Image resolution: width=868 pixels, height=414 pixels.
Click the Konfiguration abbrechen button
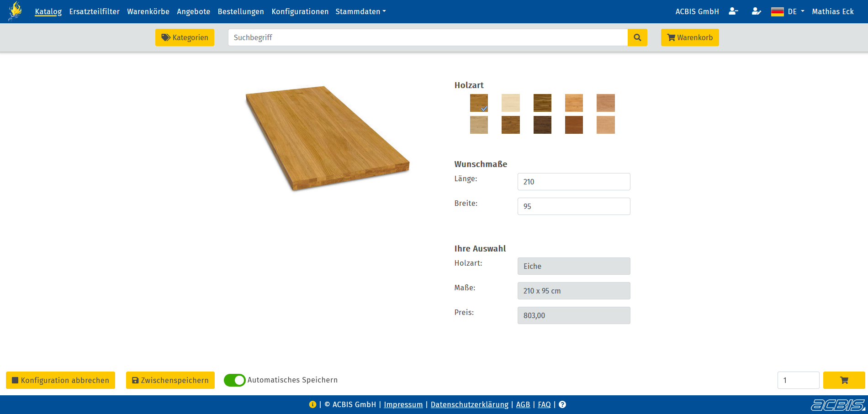[x=60, y=380]
